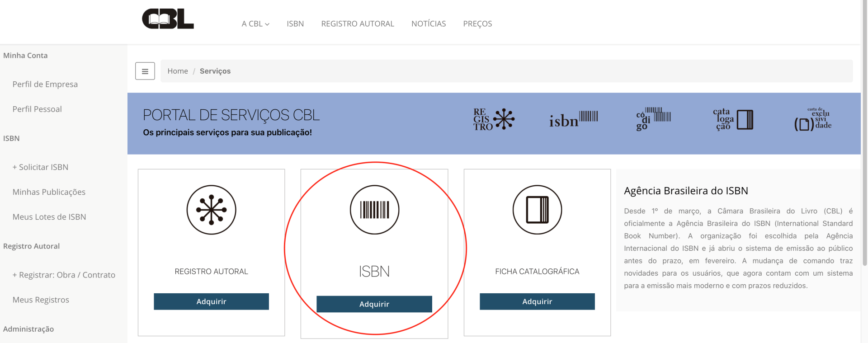
Task: Open Preços in top navigation
Action: 477,23
